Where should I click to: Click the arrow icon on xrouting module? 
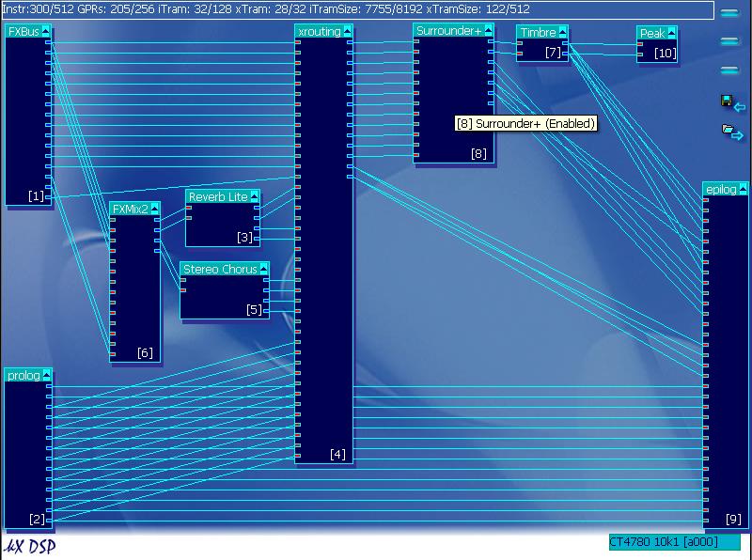348,32
